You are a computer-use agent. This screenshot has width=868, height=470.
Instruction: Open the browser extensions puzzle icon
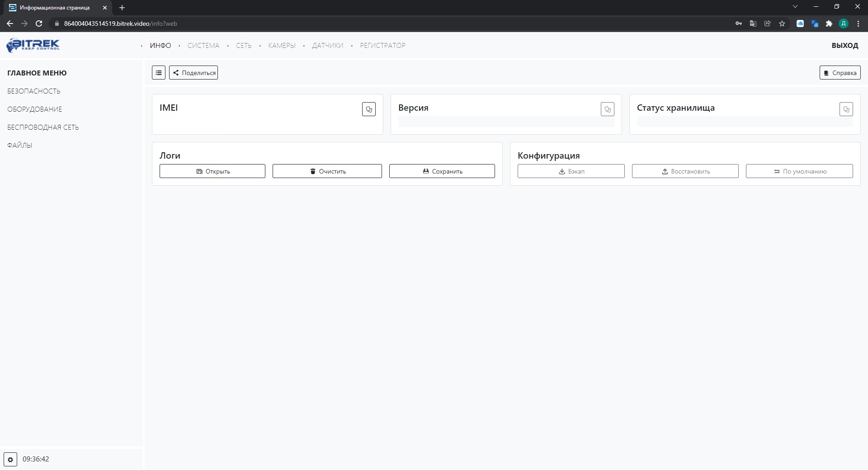[x=829, y=23]
